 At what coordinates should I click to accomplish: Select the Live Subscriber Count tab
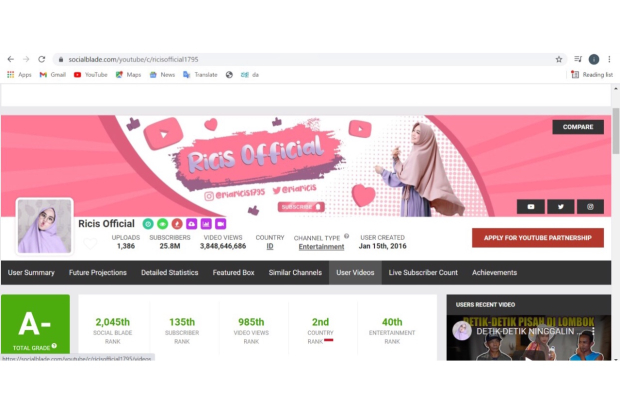tap(423, 272)
